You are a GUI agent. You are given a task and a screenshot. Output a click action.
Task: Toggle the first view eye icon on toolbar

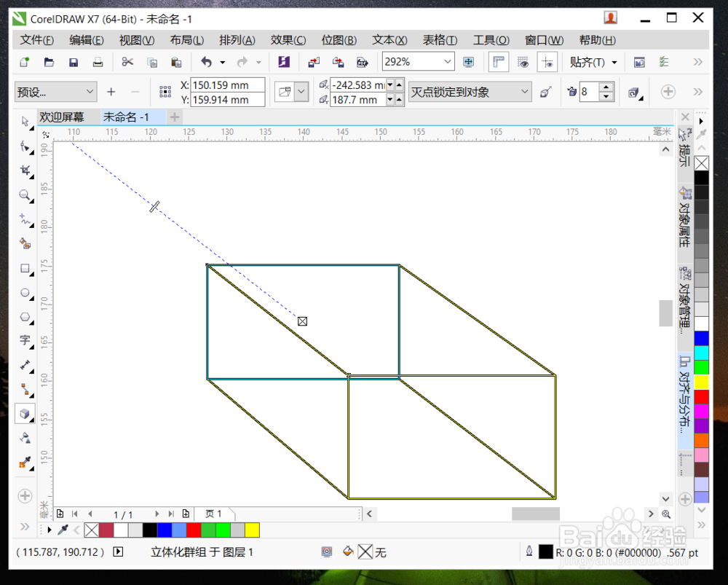[523, 63]
